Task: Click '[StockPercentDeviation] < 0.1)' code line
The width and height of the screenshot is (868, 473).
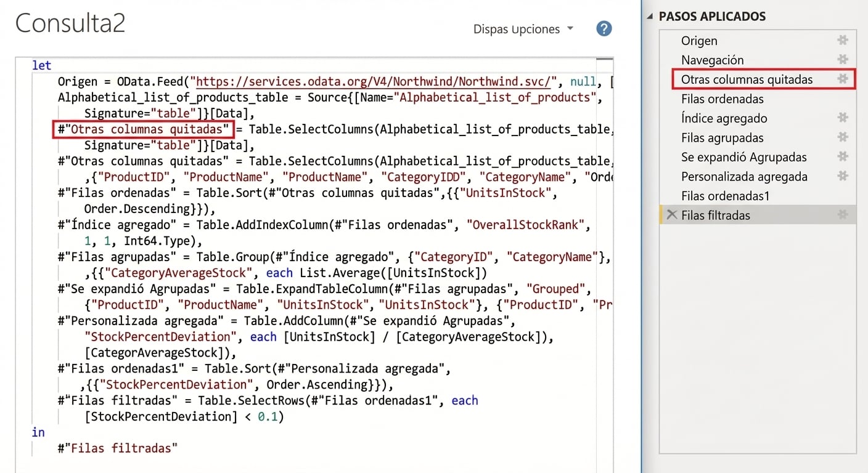Action: 184,417
